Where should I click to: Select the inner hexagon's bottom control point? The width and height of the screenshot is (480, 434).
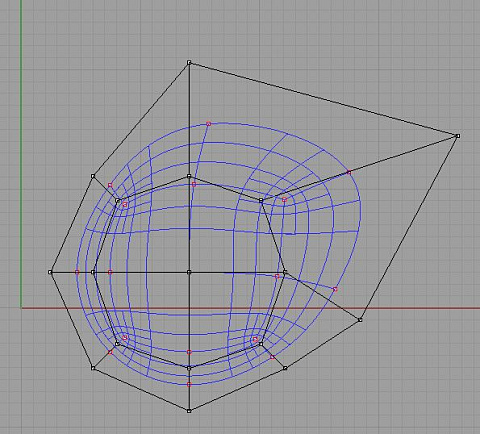(x=189, y=368)
